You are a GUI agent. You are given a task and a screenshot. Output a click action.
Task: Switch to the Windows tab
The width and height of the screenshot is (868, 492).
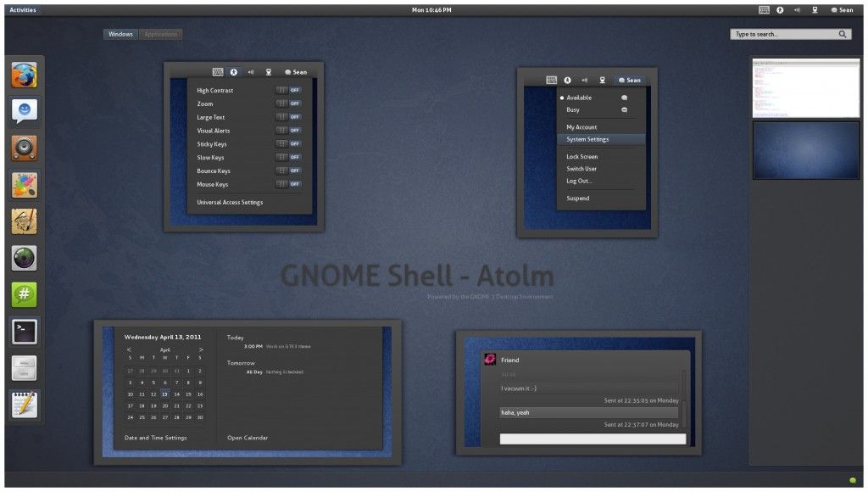click(120, 34)
